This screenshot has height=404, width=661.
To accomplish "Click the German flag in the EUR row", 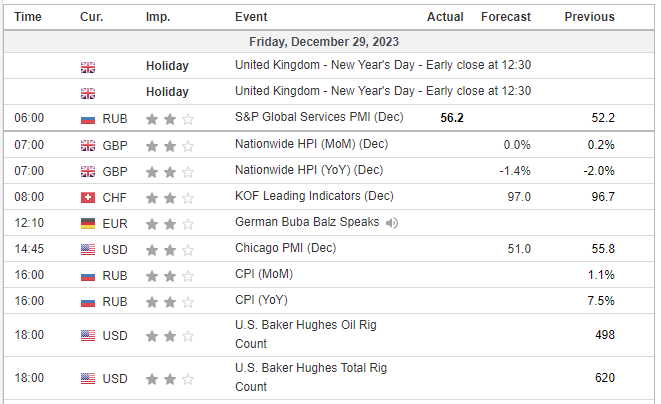I will 88,223.
